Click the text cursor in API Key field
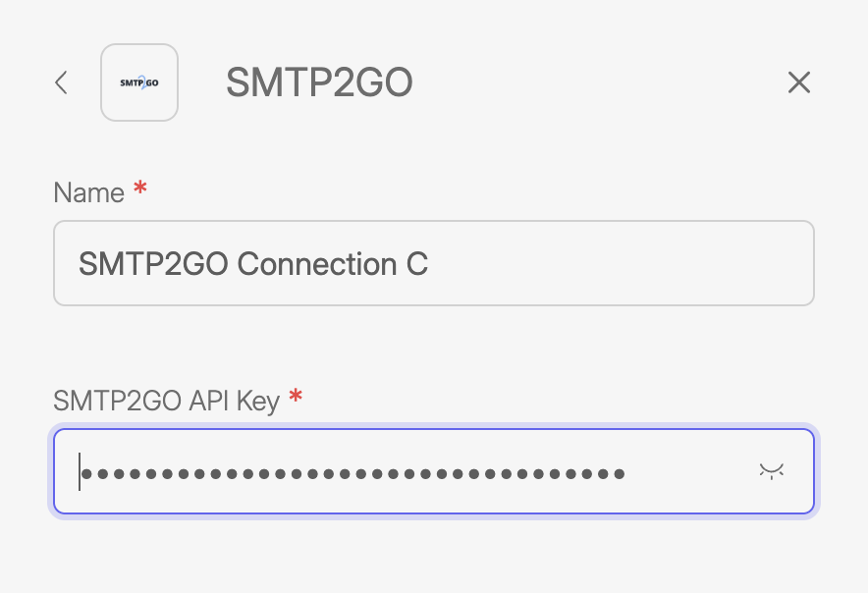The image size is (868, 593). click(80, 472)
